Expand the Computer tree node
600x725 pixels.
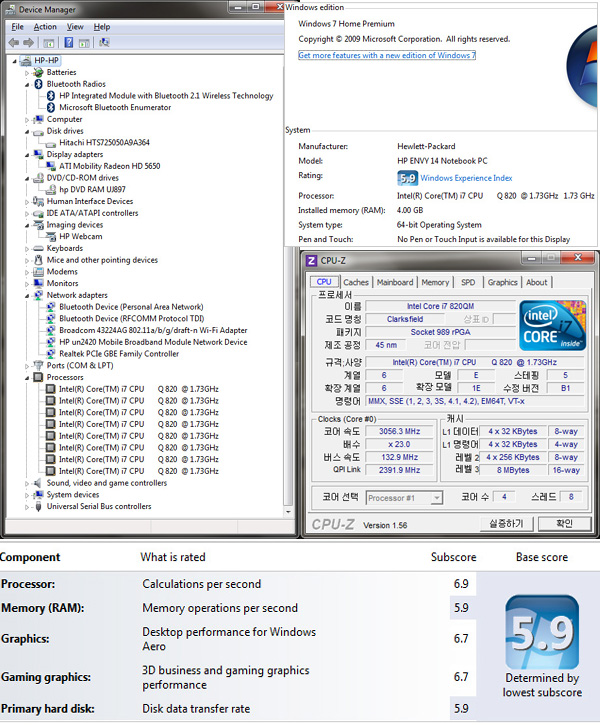[x=27, y=120]
